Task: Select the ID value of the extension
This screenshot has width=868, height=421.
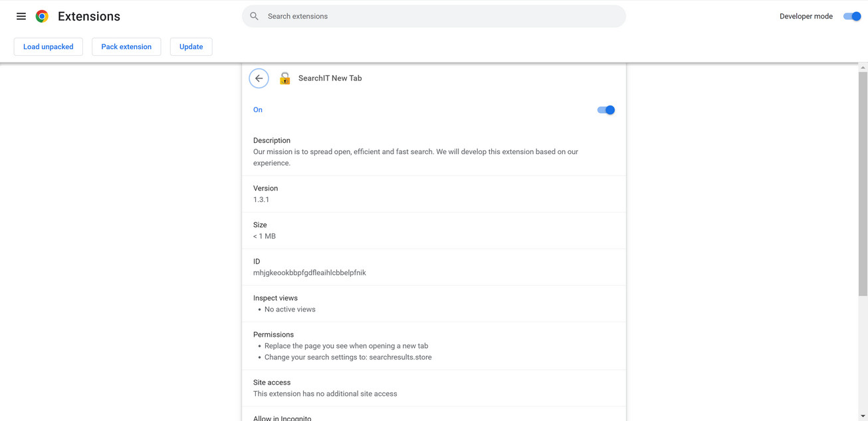Action: tap(309, 272)
